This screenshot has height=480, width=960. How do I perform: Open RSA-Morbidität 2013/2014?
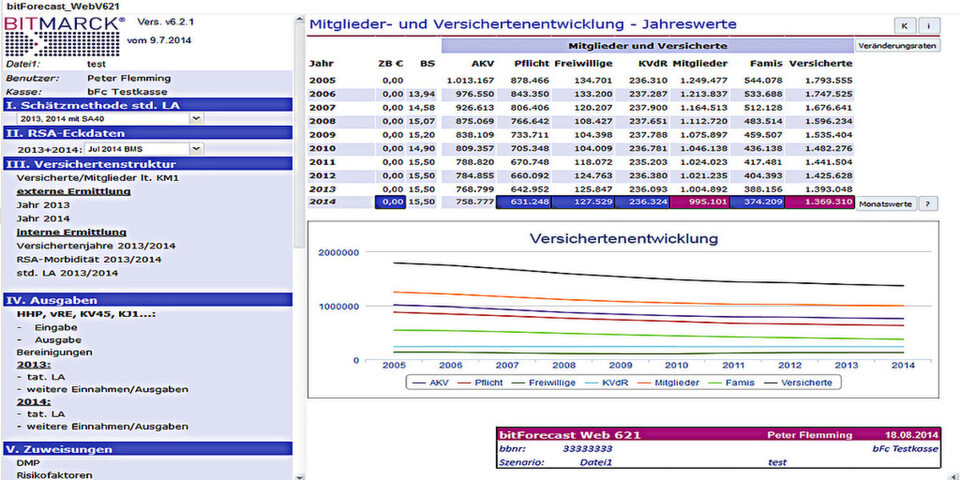(89, 259)
